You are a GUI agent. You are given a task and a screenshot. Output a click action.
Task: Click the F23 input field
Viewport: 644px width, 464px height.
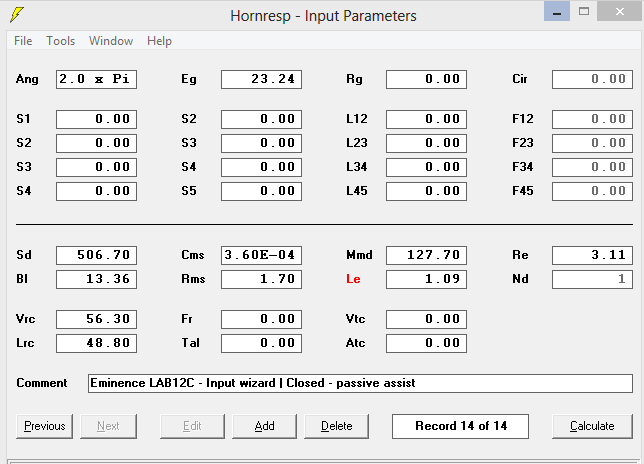(592, 143)
